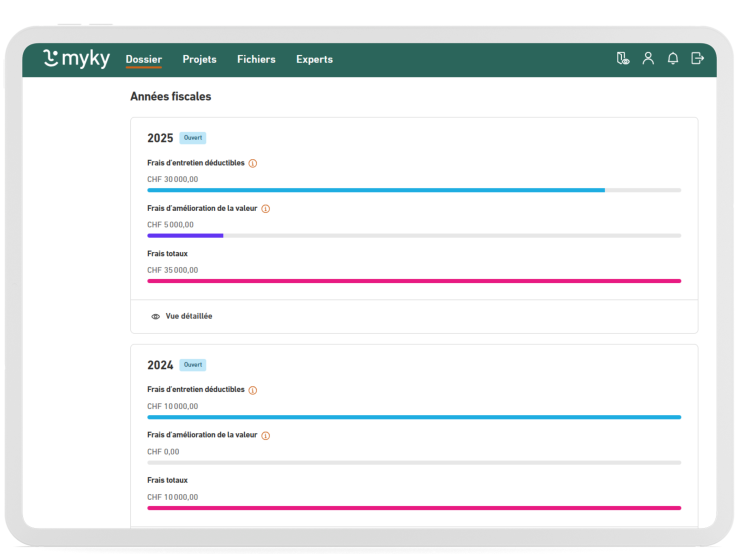Click info icon for 2024 value improvement costs
The height and width of the screenshot is (554, 738).
266,436
